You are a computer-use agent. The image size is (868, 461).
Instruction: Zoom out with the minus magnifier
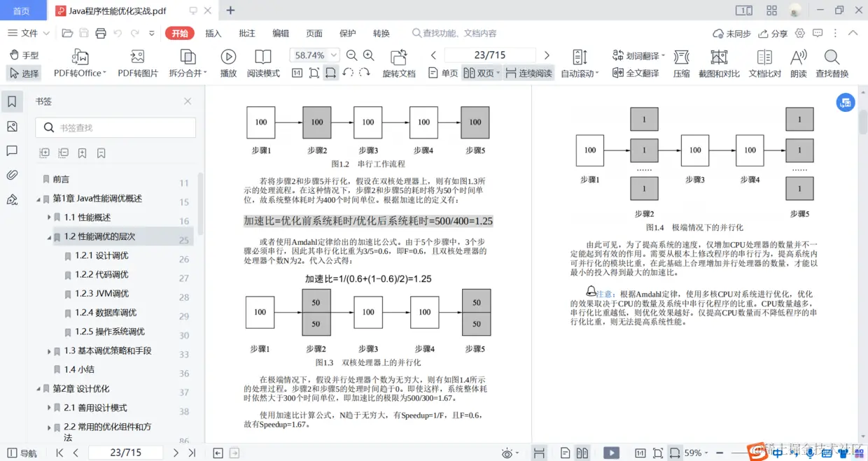(351, 55)
